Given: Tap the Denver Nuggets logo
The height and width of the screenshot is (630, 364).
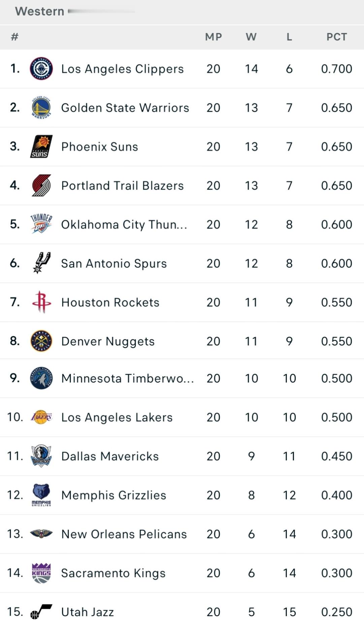Looking at the screenshot, I should click(x=41, y=341).
